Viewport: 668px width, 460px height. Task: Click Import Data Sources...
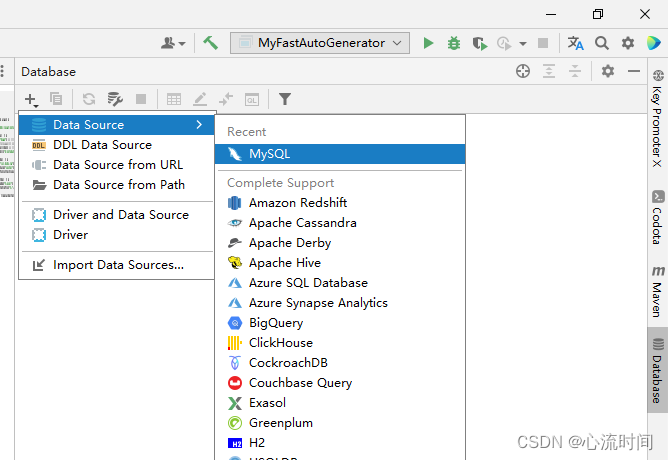pos(116,265)
